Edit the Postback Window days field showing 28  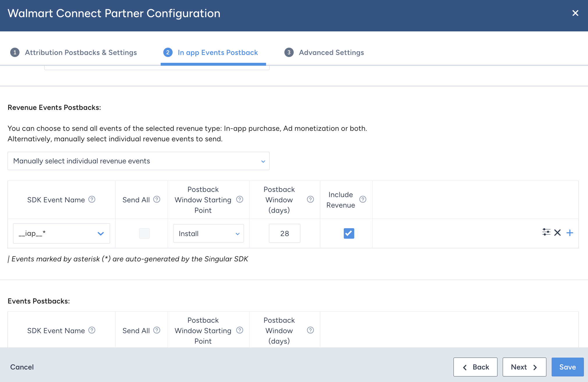pos(284,233)
